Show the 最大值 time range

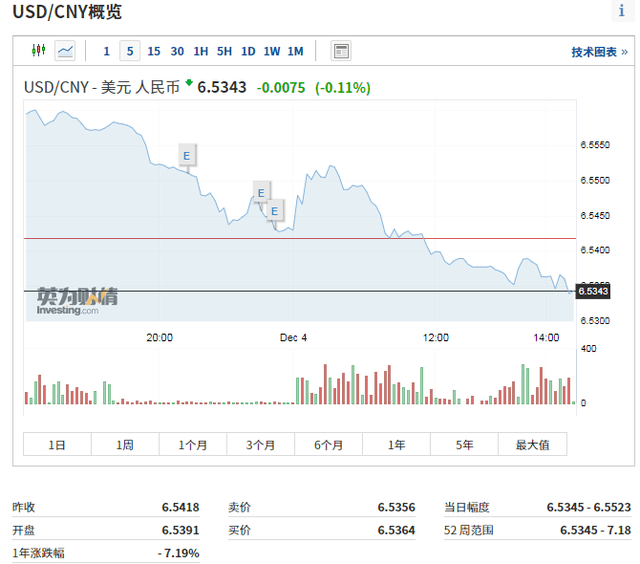tap(532, 445)
